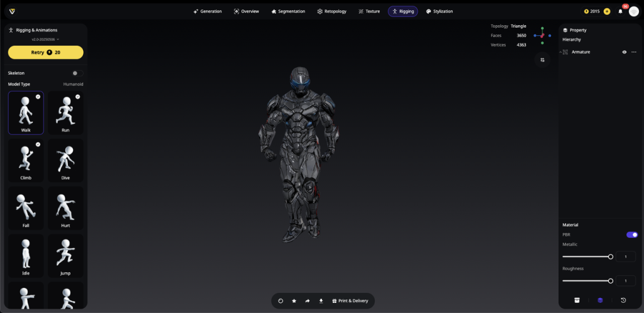Toggle the PBR material switch
Screen dimensions: 644x313
pos(632,234)
